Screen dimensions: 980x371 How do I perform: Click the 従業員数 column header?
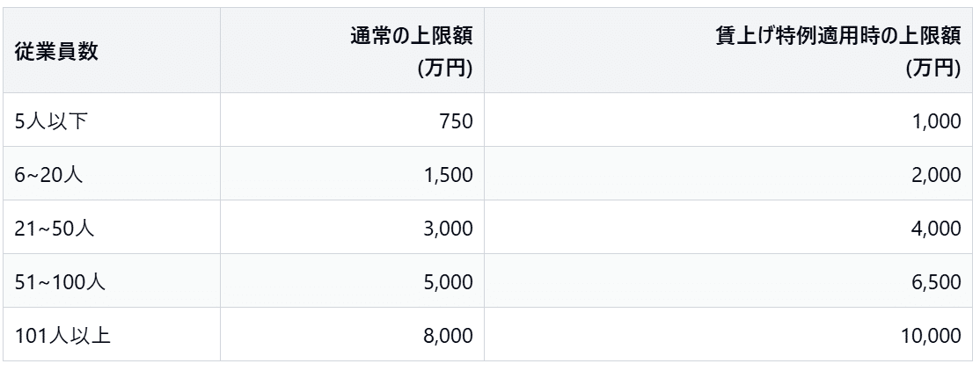[57, 51]
